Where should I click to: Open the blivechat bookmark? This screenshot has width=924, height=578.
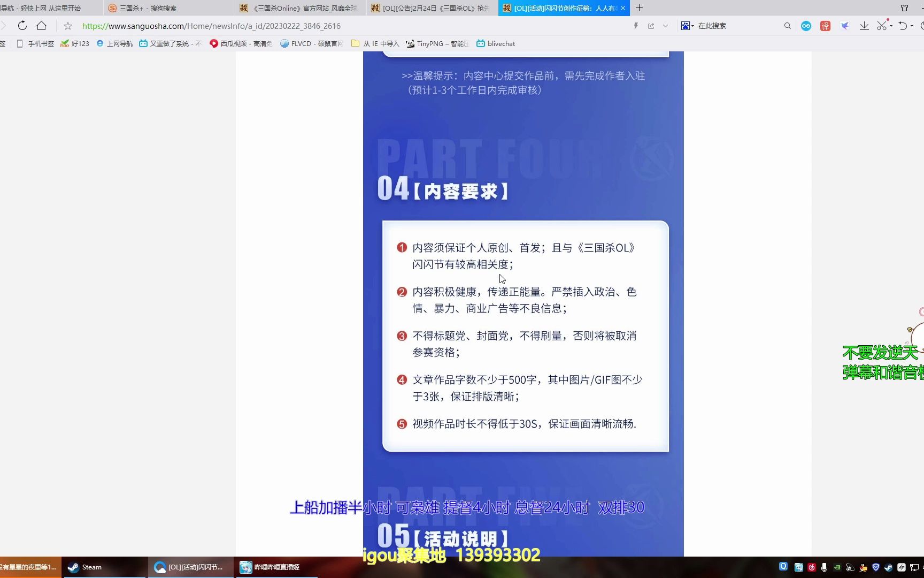[496, 44]
